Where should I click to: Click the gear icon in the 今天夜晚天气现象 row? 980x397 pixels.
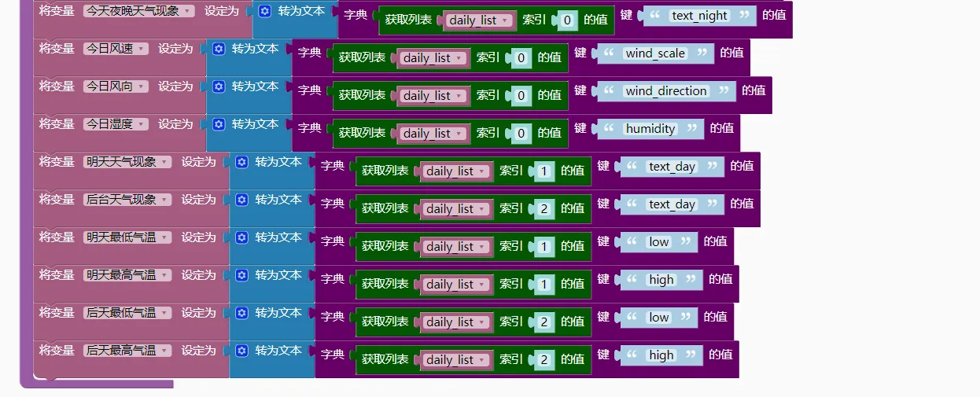click(x=265, y=11)
